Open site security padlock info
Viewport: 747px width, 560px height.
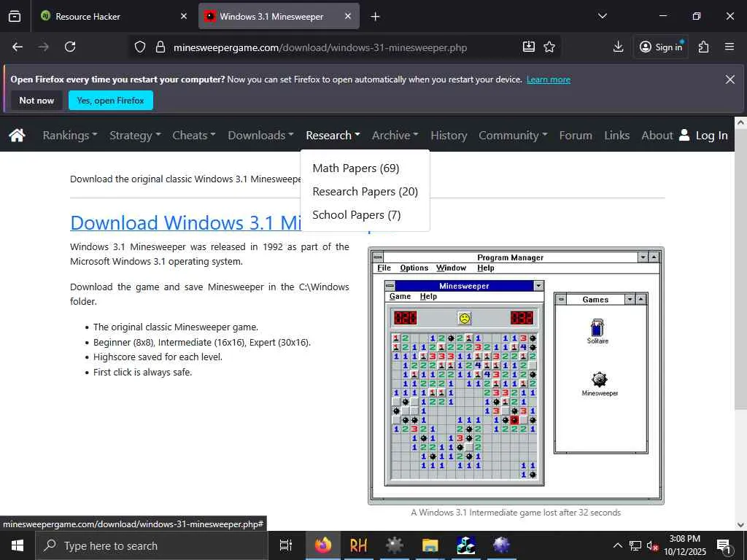click(160, 47)
